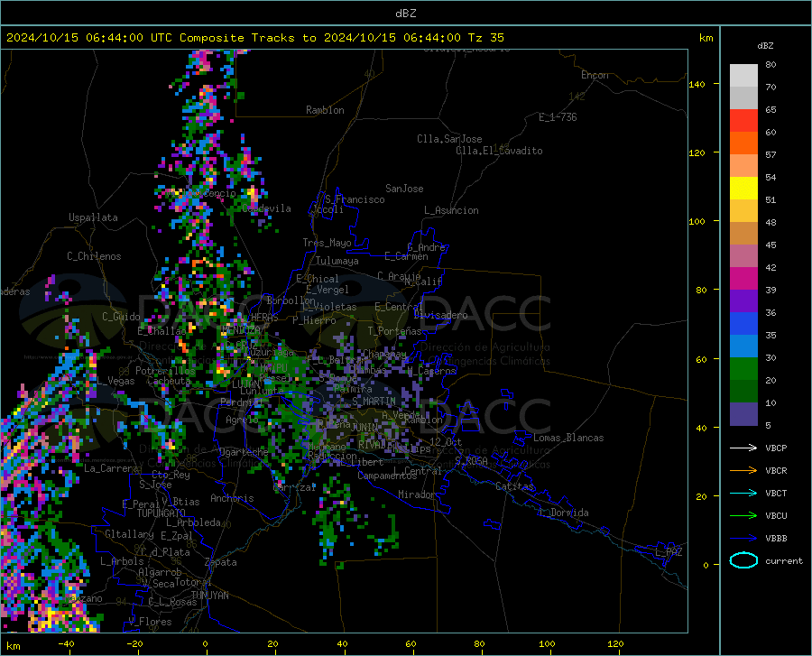Viewport: 812px width, 656px height.
Task: Click the Divisadero label
Action: 440,315
